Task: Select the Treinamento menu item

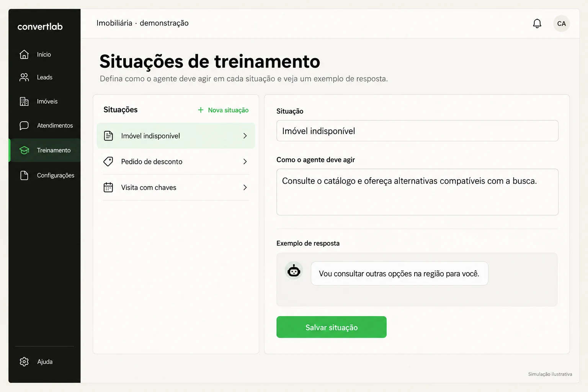Action: (x=45, y=150)
